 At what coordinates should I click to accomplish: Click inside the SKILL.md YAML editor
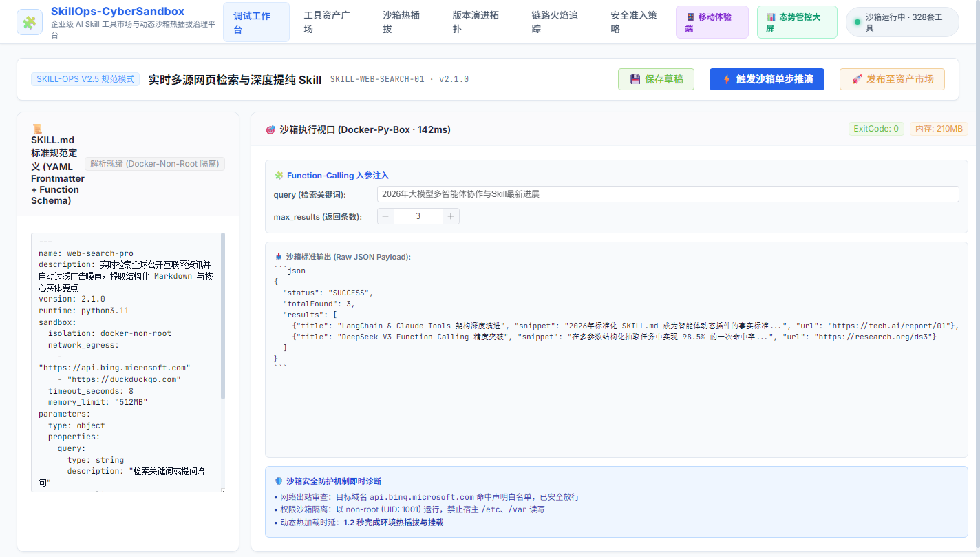(128, 362)
